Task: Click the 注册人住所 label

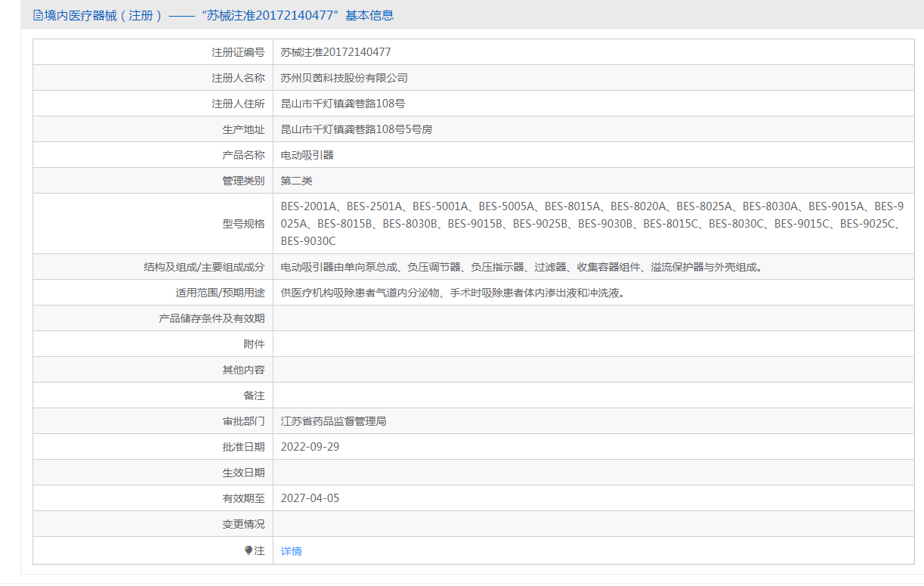Action: pos(238,104)
